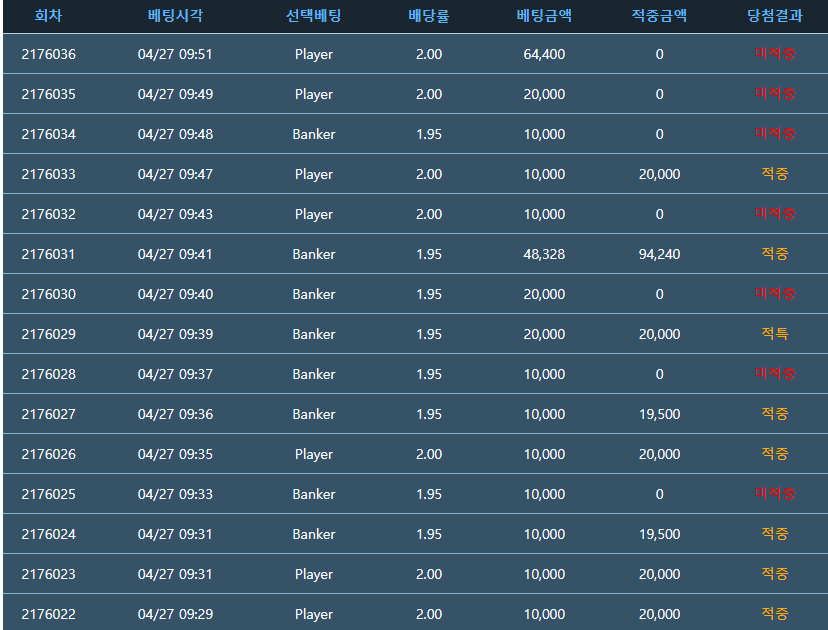Click Banker selection in row 2176034
Screen dimensions: 828x630
click(x=314, y=134)
